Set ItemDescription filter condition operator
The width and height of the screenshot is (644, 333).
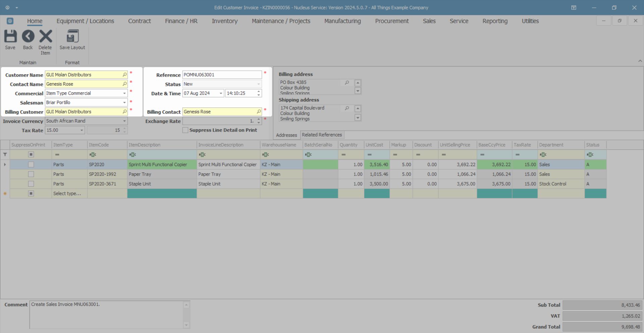[x=133, y=154]
